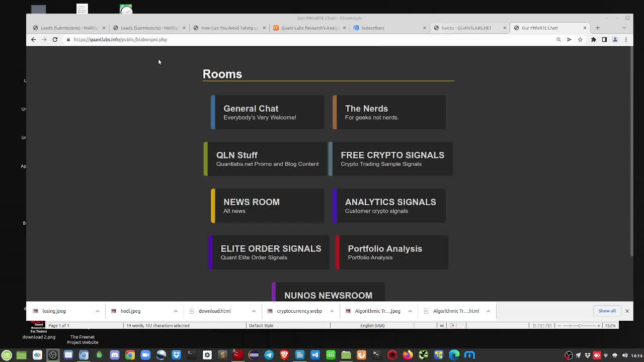
Task: Open NUNOS NEWSROOM room
Action: point(328,292)
